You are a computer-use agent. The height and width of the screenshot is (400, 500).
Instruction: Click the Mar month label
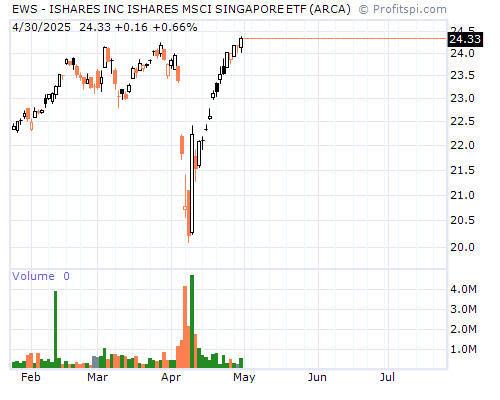click(x=97, y=377)
